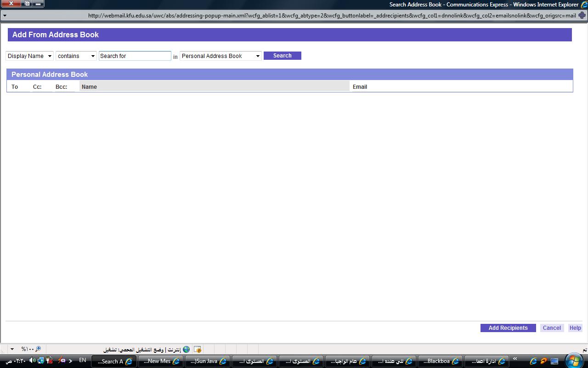Image resolution: width=588 pixels, height=368 pixels.
Task: Click the Windows Start orb
Action: 574,361
